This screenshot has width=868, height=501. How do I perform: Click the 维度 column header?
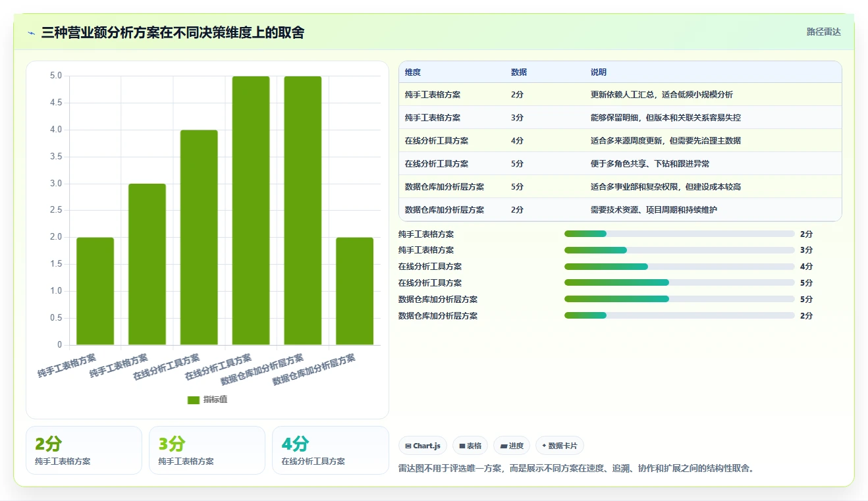coord(413,72)
